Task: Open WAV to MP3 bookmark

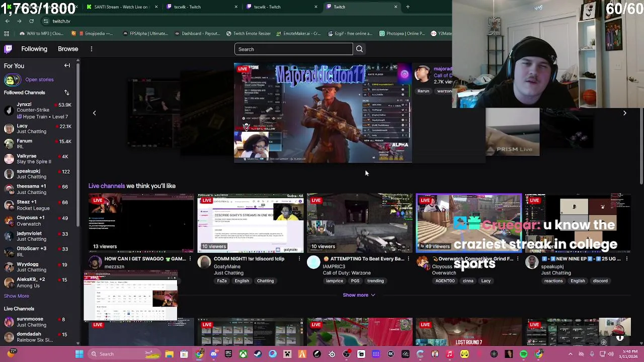Action: pyautogui.click(x=42, y=34)
